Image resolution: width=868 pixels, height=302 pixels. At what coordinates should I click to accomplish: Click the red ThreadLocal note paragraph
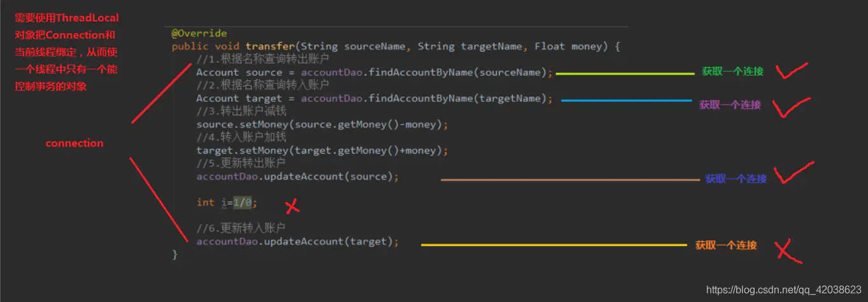[x=67, y=52]
